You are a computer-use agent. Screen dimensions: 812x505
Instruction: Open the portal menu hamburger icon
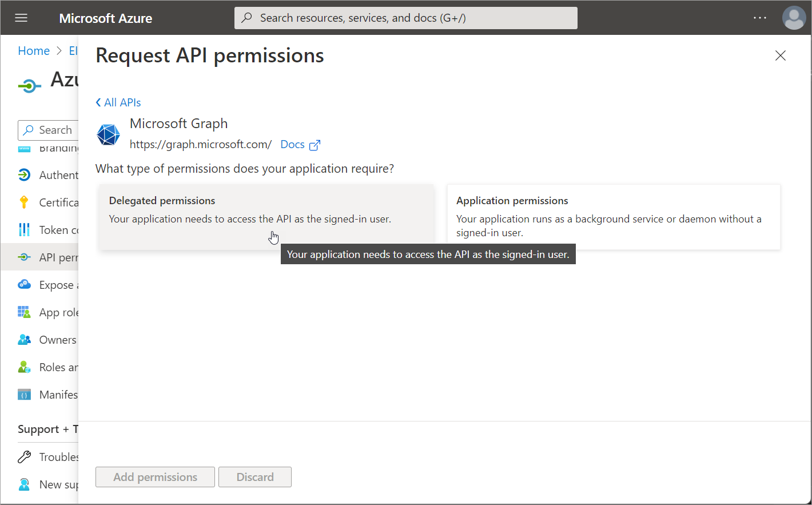21,17
